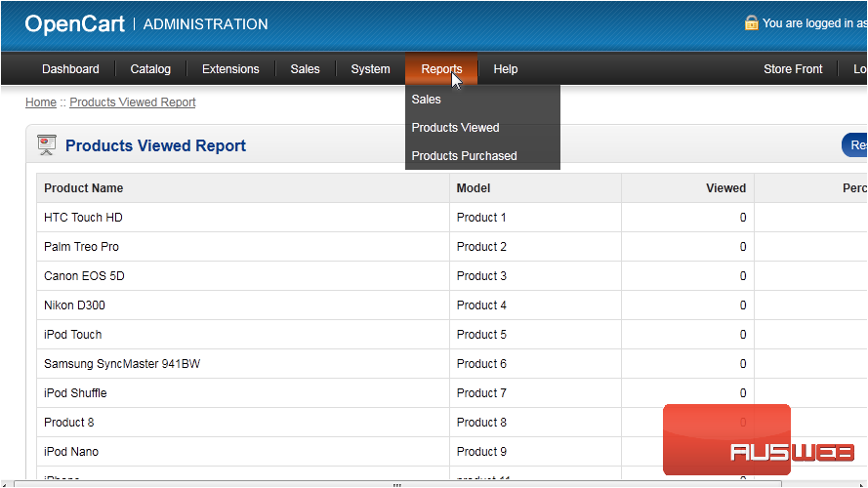Click the viewed count for Nikon D300

pyautogui.click(x=743, y=305)
